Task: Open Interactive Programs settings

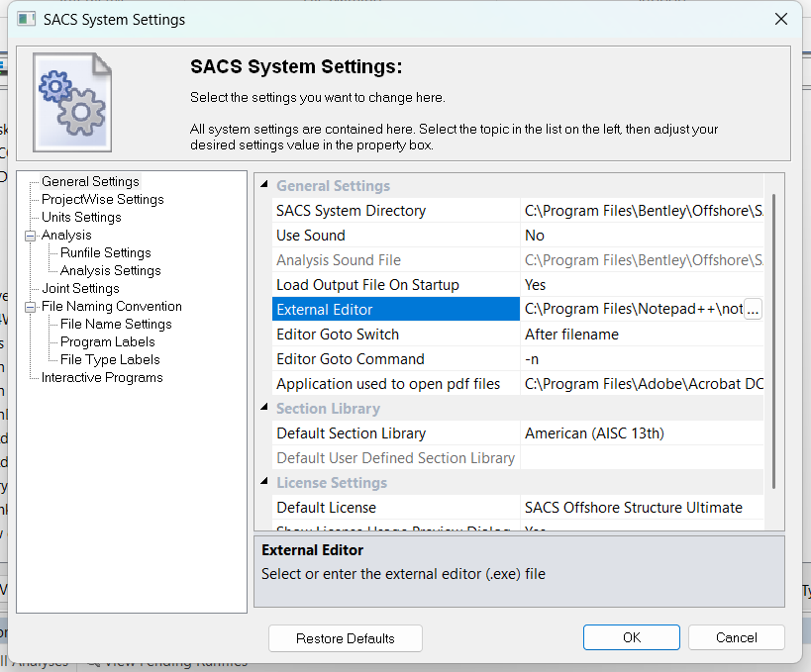Action: (102, 377)
